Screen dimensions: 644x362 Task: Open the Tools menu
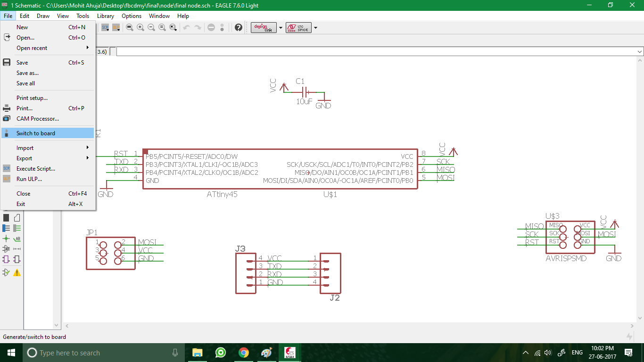point(83,16)
